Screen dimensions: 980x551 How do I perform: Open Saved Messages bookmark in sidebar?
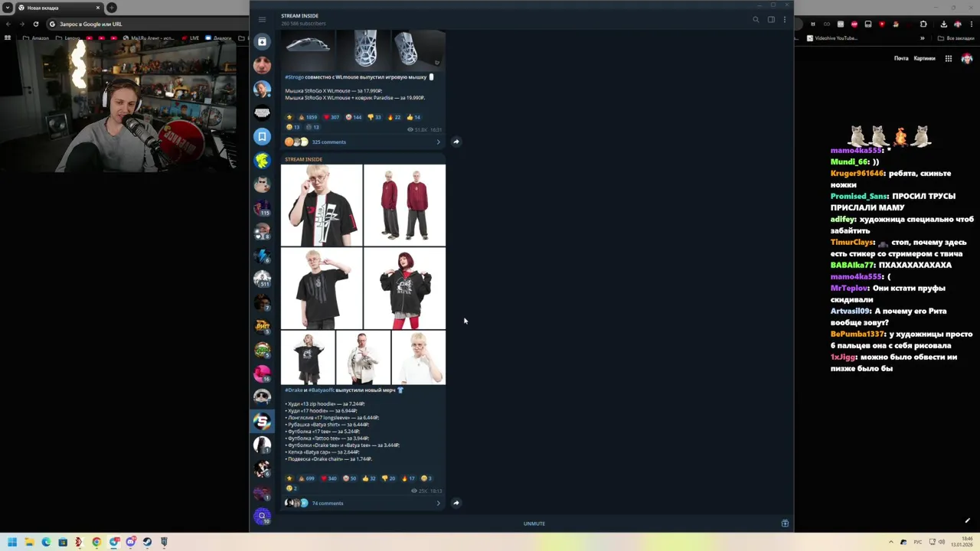[262, 136]
